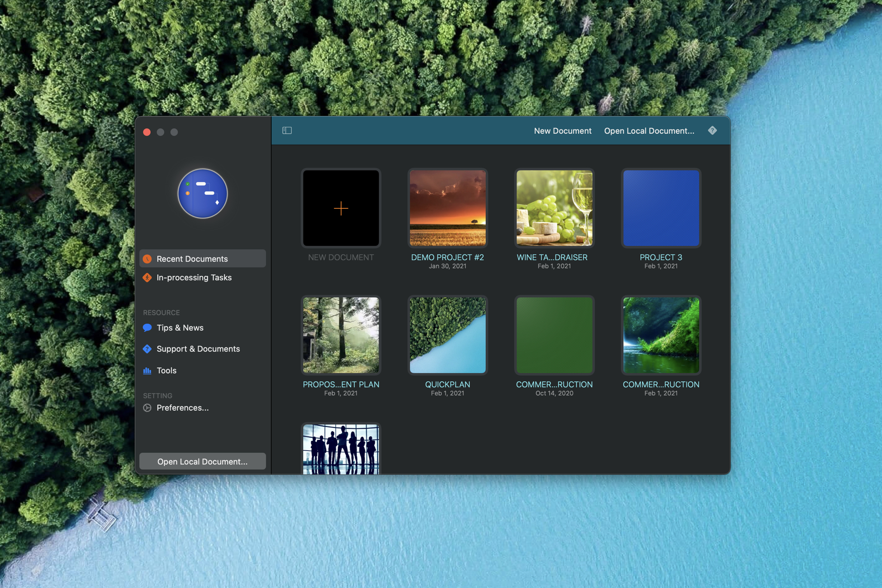Image resolution: width=882 pixels, height=588 pixels.
Task: Click Open Local Document... in top toolbar
Action: (649, 131)
